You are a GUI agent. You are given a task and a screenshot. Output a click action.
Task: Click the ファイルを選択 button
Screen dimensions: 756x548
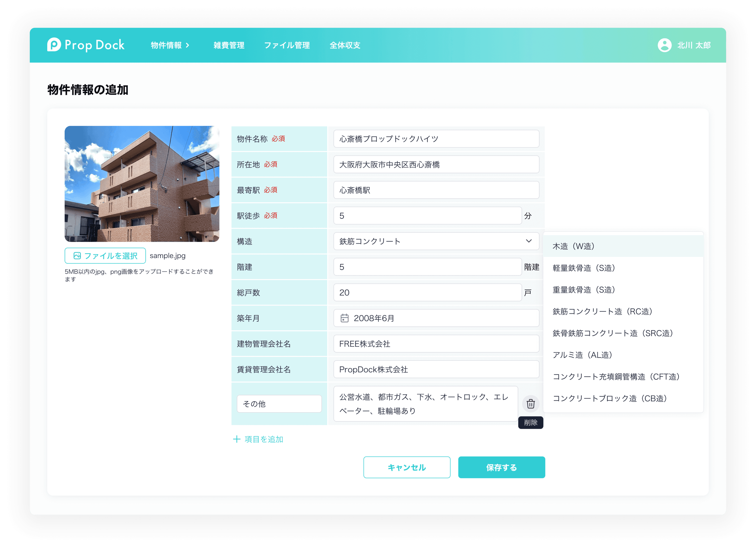[x=105, y=255]
